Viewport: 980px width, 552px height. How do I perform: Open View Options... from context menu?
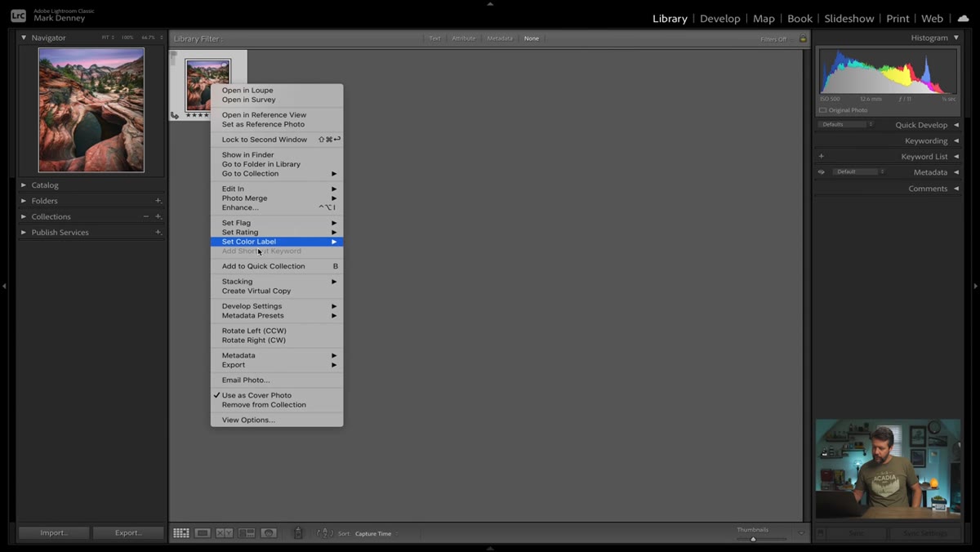tap(277, 420)
